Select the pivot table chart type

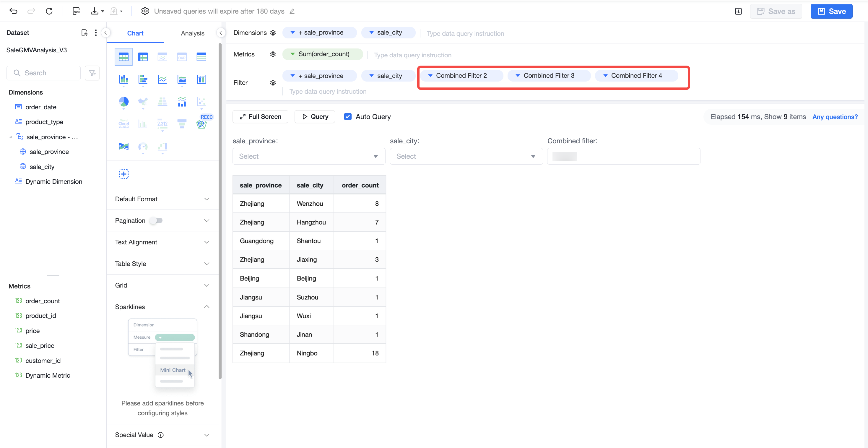click(143, 57)
